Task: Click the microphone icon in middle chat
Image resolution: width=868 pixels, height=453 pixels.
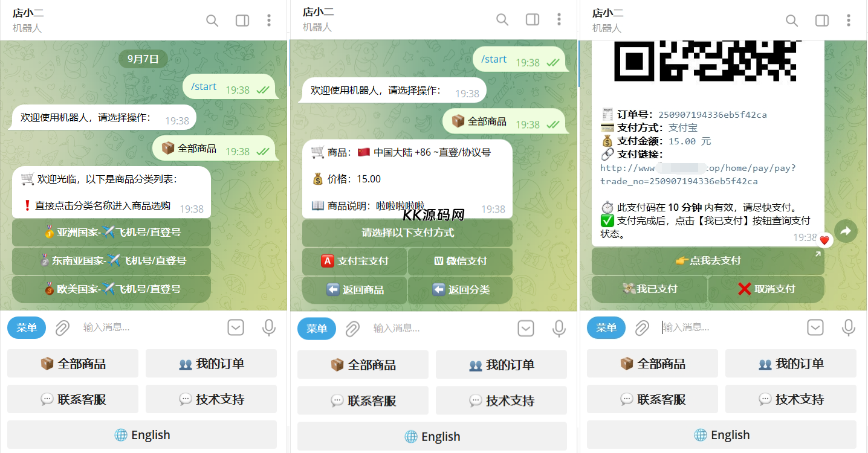Action: (559, 329)
